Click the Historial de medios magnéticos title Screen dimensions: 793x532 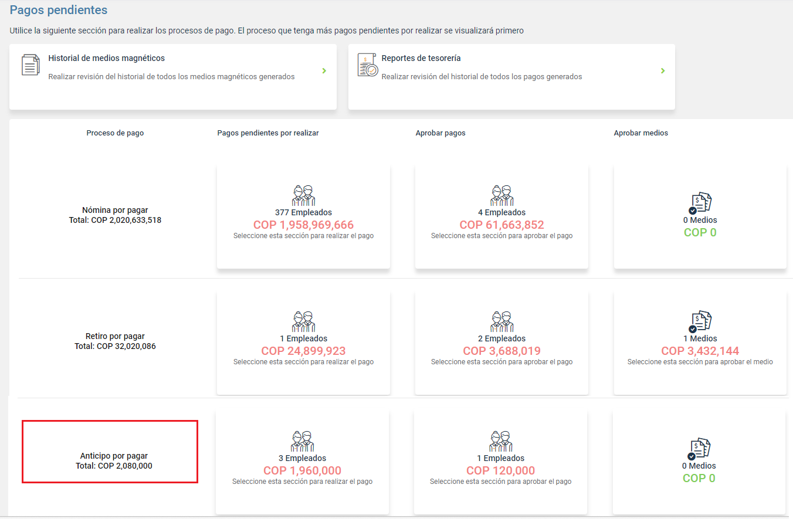pyautogui.click(x=106, y=58)
